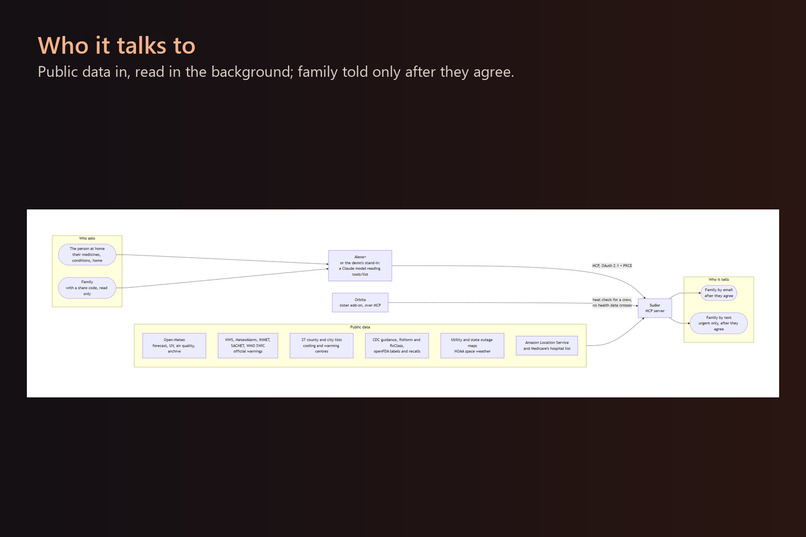Click the 'Family by text' urgent node
This screenshot has width=806, height=537.
tap(719, 323)
